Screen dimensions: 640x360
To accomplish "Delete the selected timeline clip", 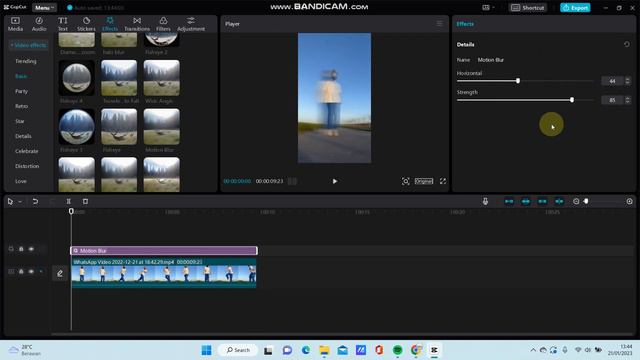I will tap(85, 201).
